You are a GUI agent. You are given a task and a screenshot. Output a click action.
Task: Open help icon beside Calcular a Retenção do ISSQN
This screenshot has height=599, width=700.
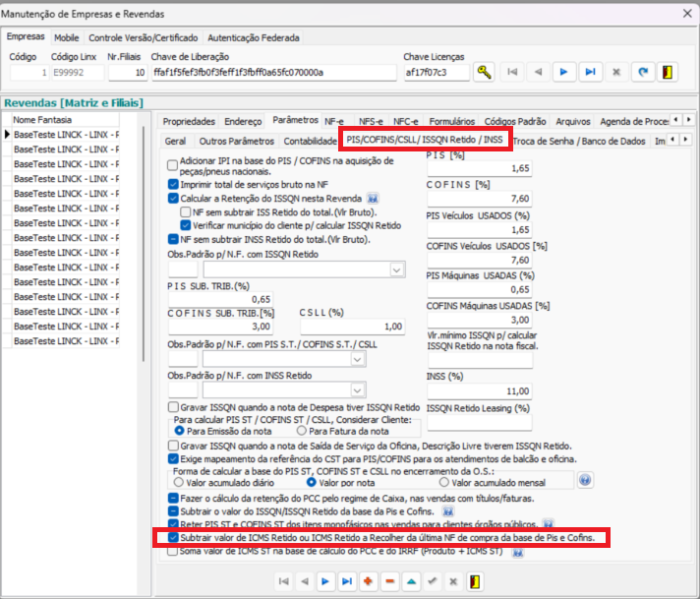[x=373, y=199]
